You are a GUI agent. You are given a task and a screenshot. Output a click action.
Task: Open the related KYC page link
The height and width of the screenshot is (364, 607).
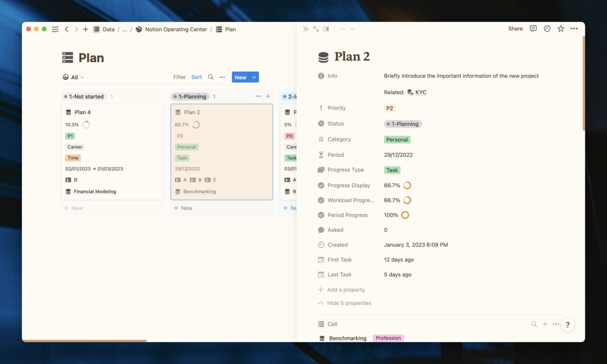tap(417, 92)
